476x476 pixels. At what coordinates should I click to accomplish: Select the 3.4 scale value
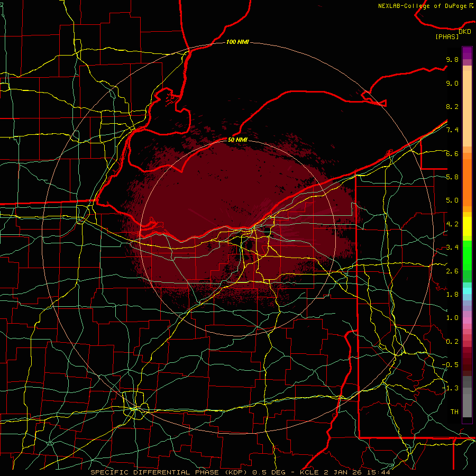point(452,248)
